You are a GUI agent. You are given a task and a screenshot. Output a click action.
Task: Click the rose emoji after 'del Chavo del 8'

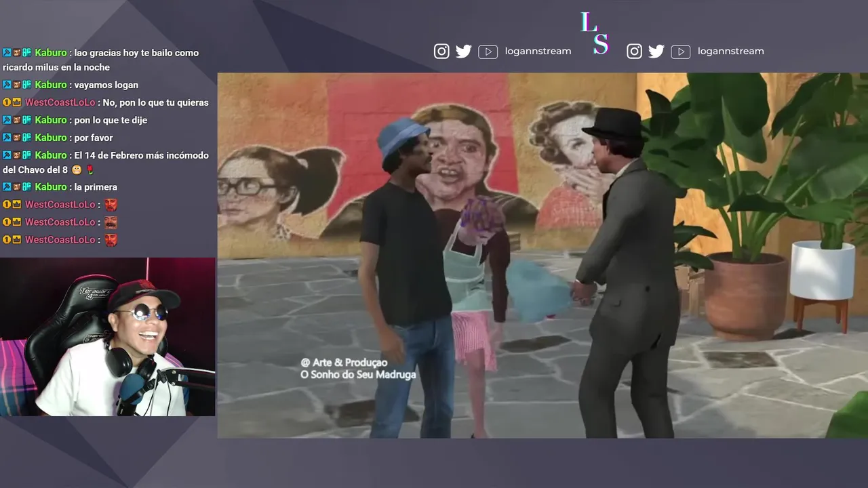point(90,169)
